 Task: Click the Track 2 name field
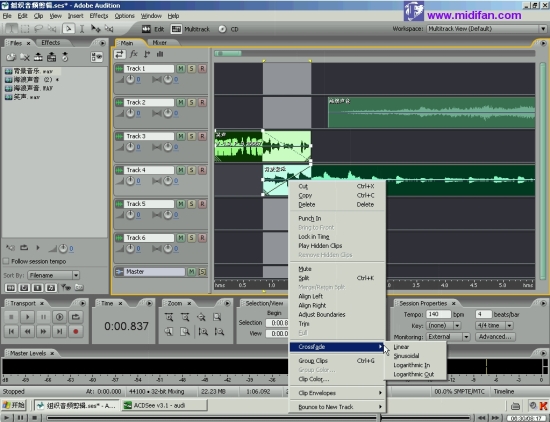149,102
